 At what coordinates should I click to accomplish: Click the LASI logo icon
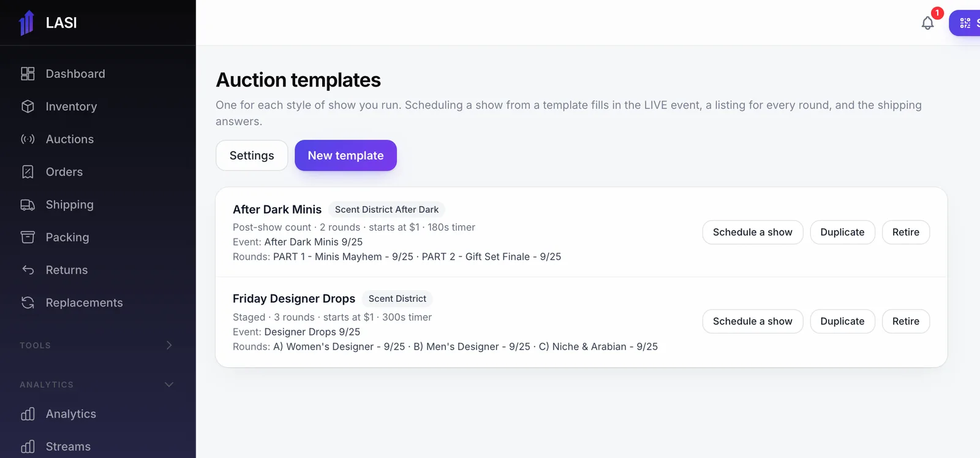click(x=26, y=23)
